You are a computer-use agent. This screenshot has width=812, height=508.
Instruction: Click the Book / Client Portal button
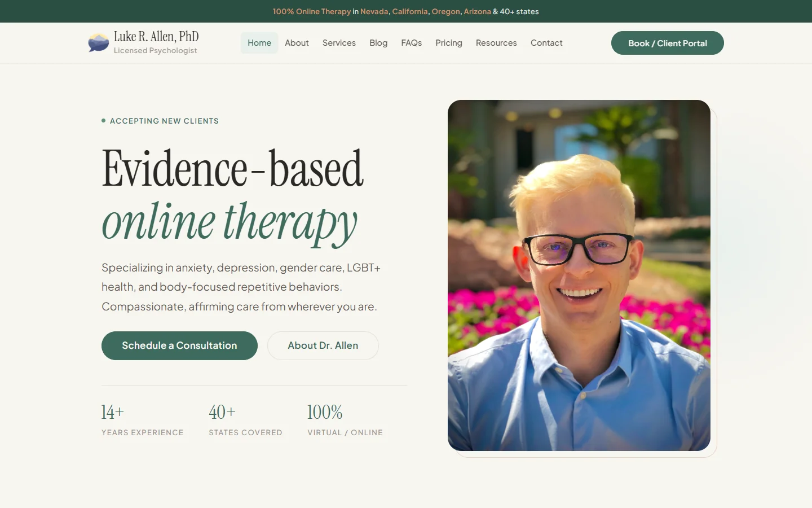click(x=667, y=42)
